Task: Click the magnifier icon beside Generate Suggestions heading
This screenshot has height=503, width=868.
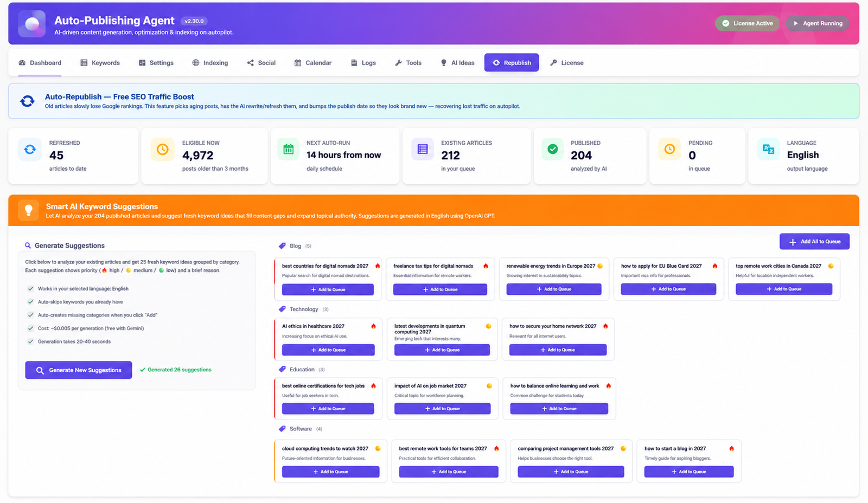Action: tap(28, 246)
